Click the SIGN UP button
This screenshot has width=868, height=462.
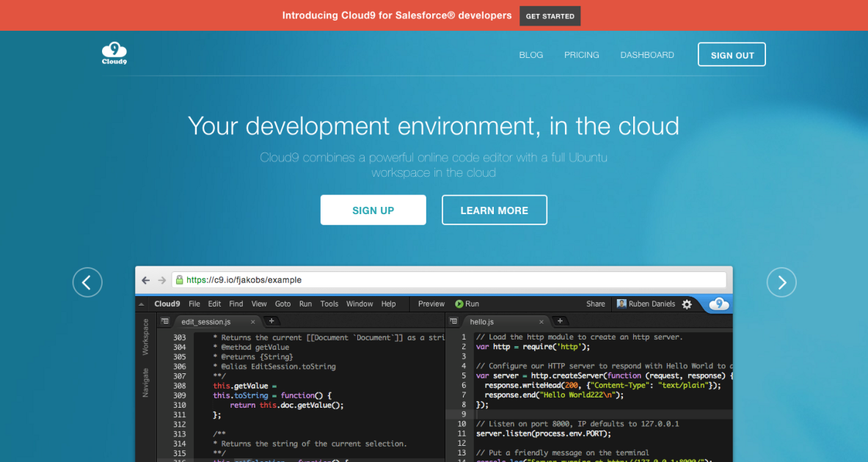coord(373,210)
